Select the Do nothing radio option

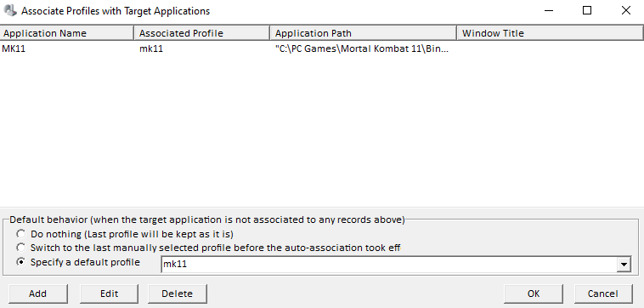[20, 234]
